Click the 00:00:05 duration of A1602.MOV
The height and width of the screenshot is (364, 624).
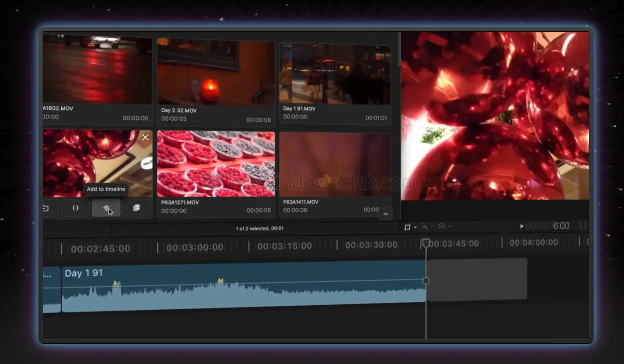[135, 118]
